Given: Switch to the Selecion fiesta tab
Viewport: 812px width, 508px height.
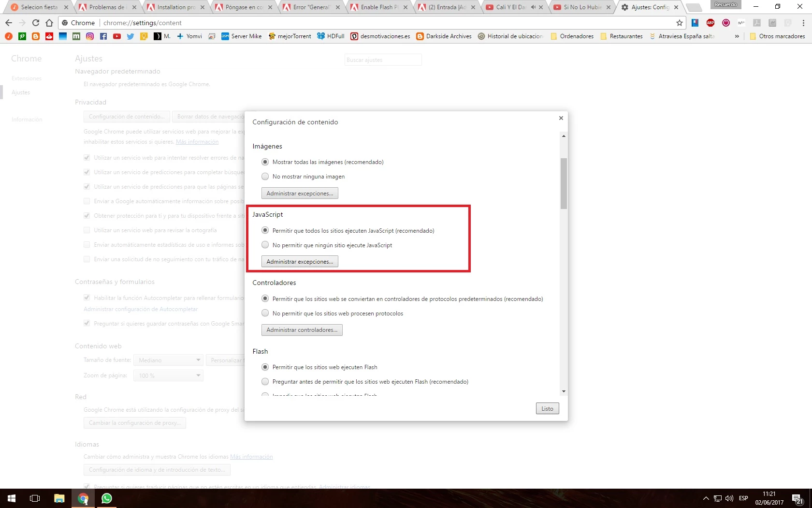Looking at the screenshot, I should [38, 7].
